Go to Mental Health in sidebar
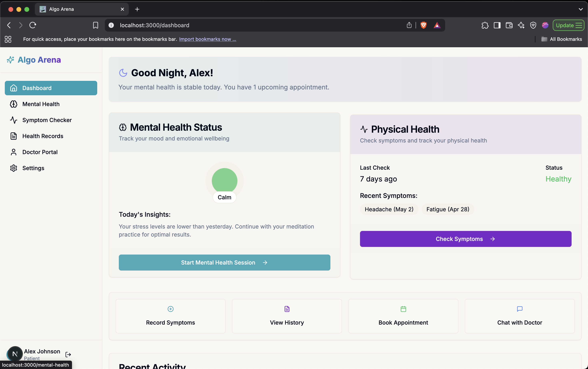The height and width of the screenshot is (369, 588). (41, 104)
